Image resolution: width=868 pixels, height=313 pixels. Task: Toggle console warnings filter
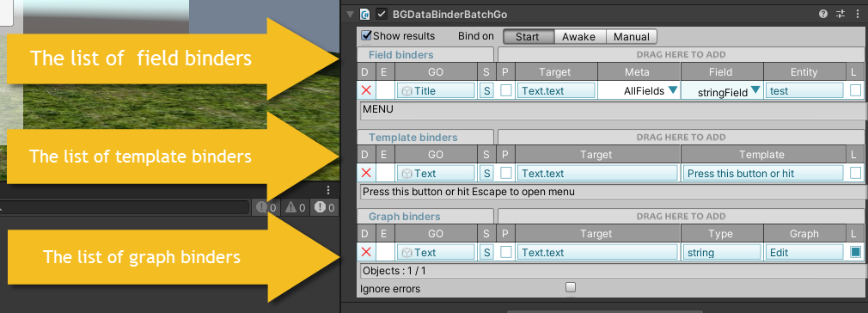pyautogui.click(x=296, y=208)
